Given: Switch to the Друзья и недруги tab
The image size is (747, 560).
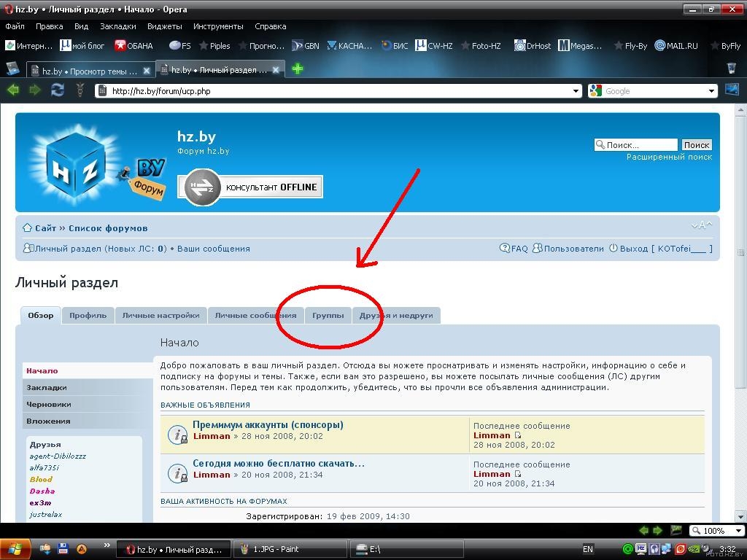Looking at the screenshot, I should (396, 315).
